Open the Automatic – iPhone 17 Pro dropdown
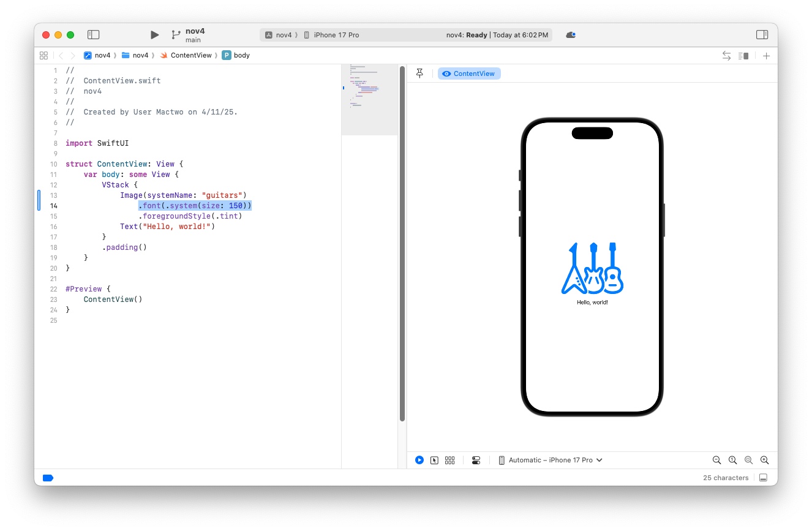This screenshot has height=531, width=812. point(550,460)
